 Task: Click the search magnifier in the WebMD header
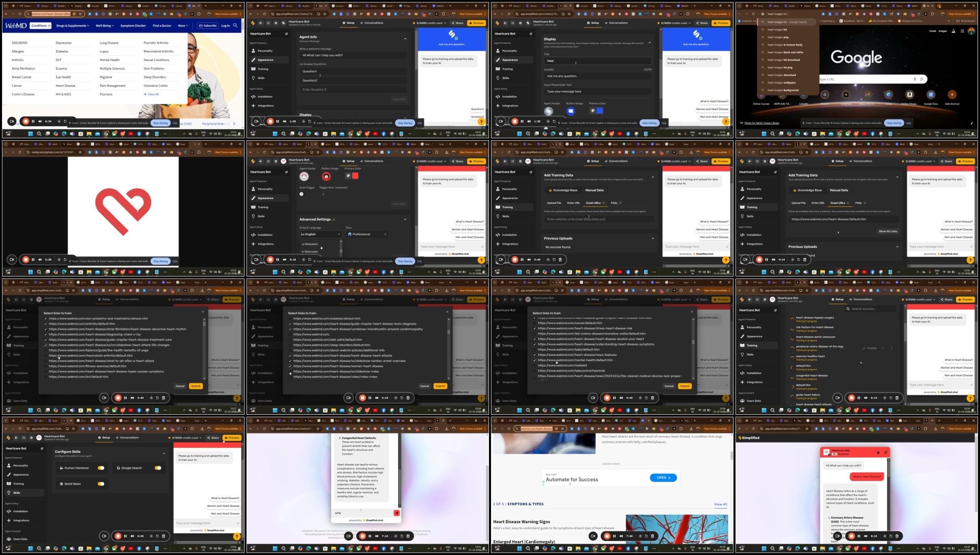pos(235,25)
